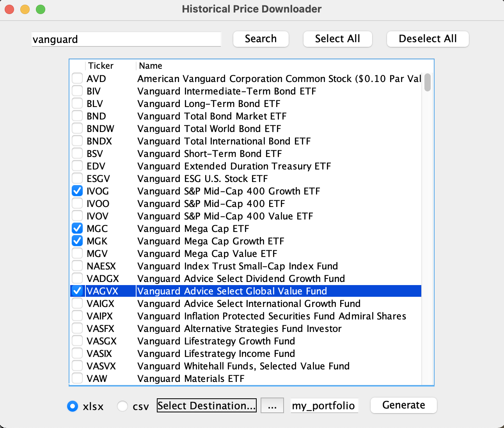Image resolution: width=504 pixels, height=428 pixels.
Task: Check the BIV ticker checkbox
Action: click(77, 91)
